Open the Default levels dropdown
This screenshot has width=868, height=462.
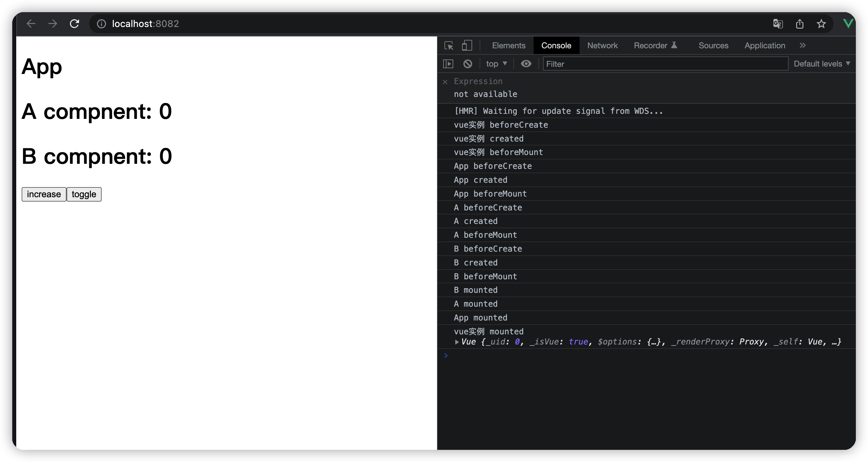point(821,64)
